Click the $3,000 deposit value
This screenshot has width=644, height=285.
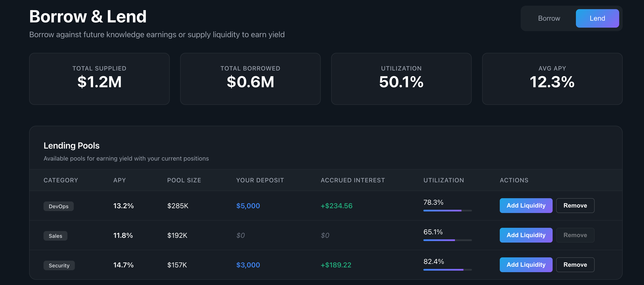(248, 265)
